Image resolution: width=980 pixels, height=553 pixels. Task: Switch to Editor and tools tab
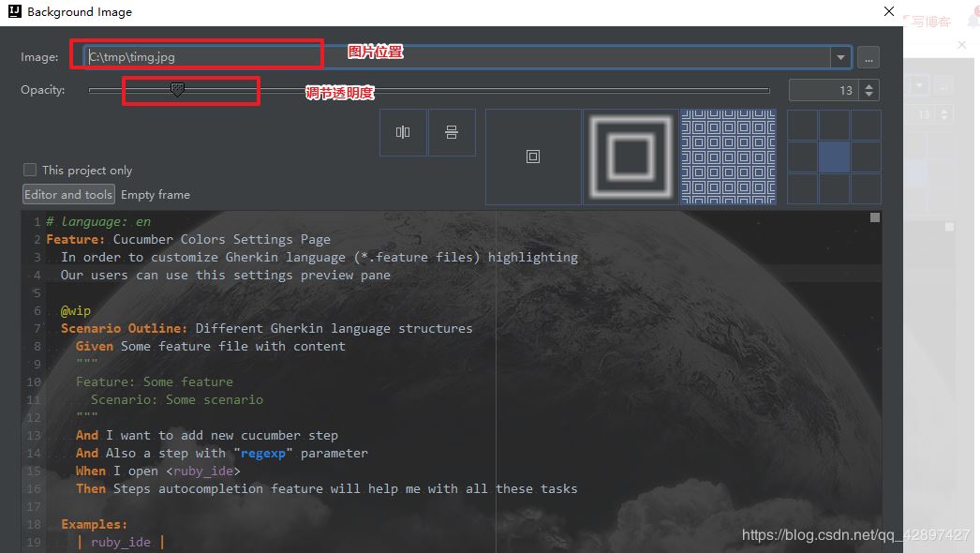68,195
